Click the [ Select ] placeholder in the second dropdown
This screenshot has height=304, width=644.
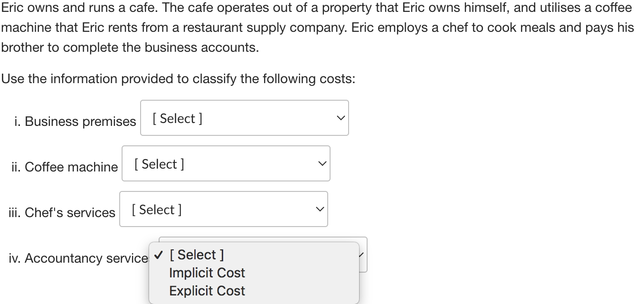159,163
